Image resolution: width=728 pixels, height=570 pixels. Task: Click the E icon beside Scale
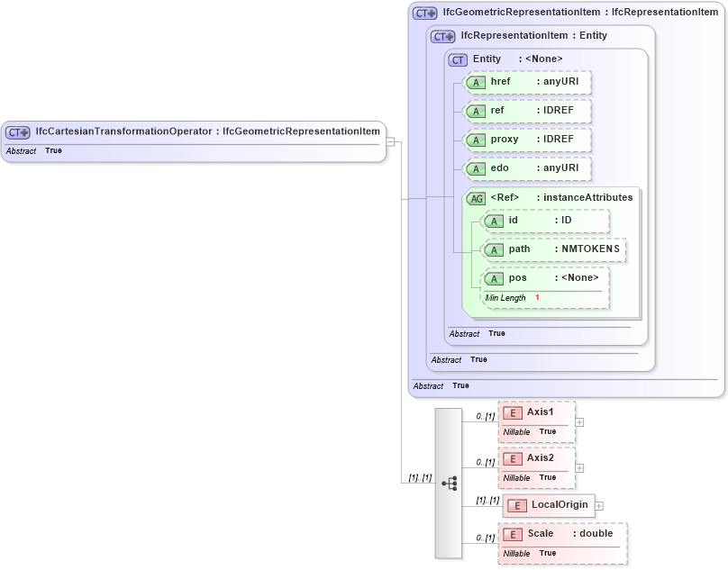tap(513, 534)
